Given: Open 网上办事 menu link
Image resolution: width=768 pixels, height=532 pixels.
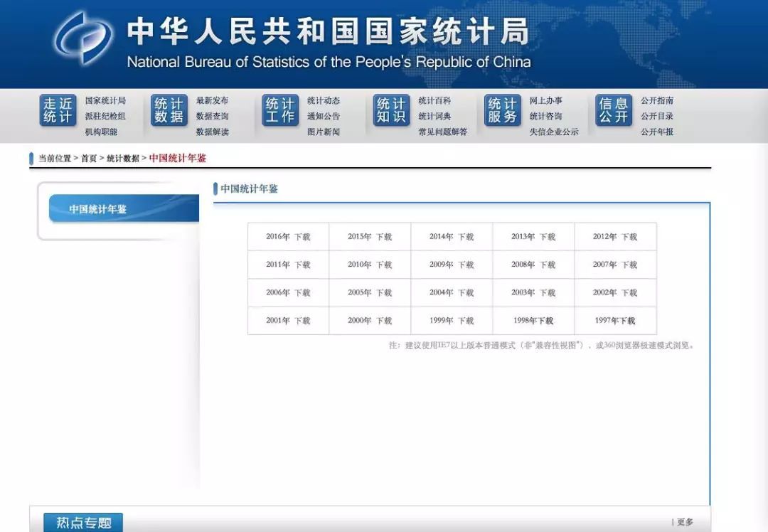Looking at the screenshot, I should (545, 100).
